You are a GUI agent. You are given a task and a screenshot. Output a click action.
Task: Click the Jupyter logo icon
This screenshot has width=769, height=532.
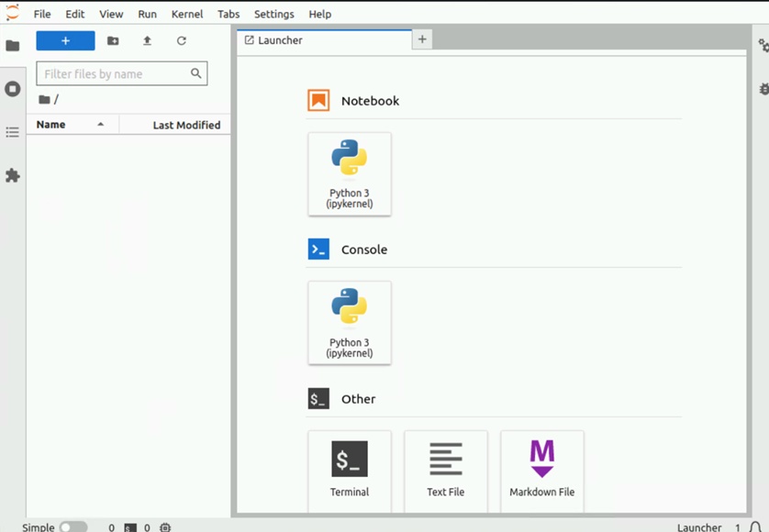pyautogui.click(x=12, y=12)
